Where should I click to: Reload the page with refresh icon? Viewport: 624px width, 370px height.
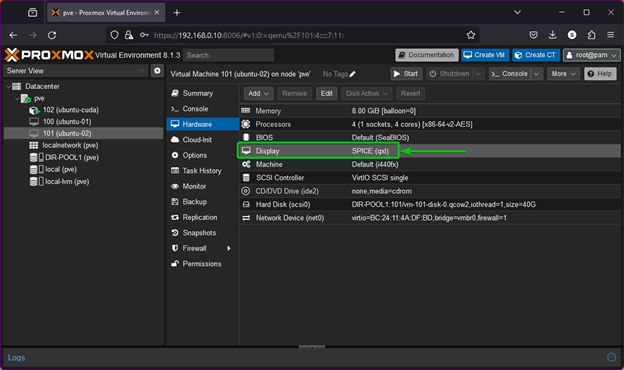coord(52,35)
